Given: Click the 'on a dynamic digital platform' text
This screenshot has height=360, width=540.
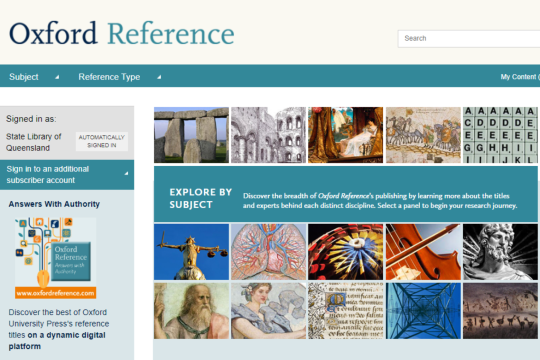Looking at the screenshot, I should [x=57, y=341].
